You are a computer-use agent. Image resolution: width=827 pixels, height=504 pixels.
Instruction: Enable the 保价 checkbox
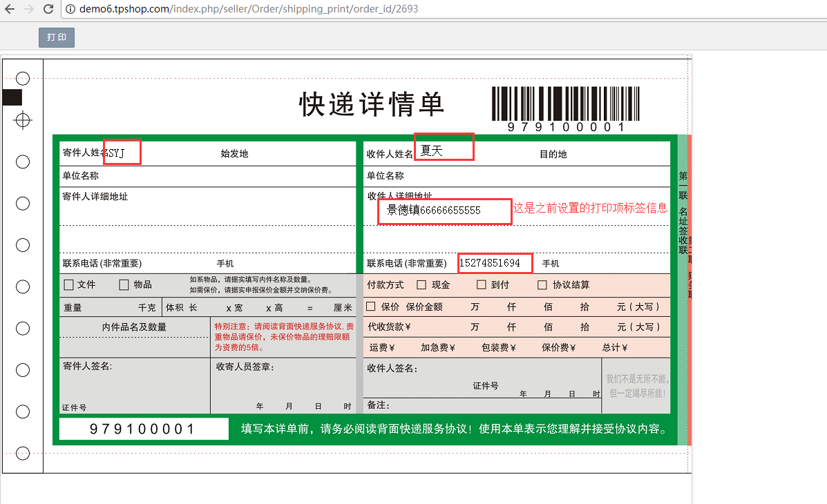tap(371, 307)
